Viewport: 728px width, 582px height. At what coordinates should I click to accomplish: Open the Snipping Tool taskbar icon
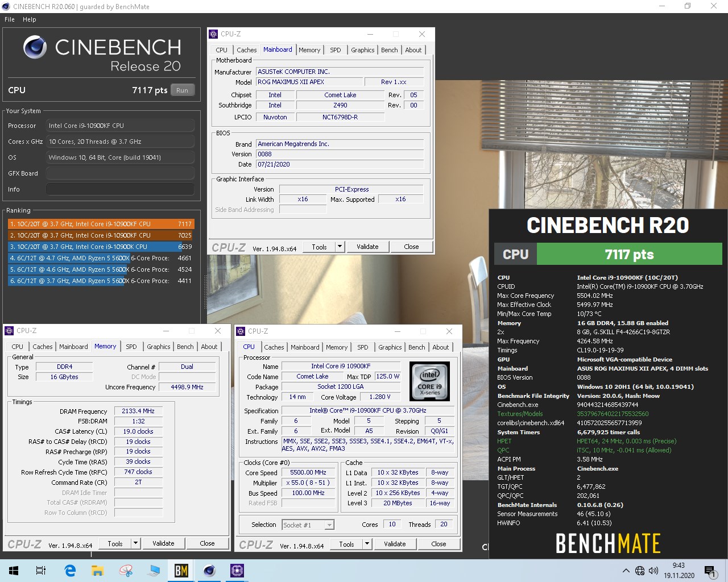[x=126, y=571]
